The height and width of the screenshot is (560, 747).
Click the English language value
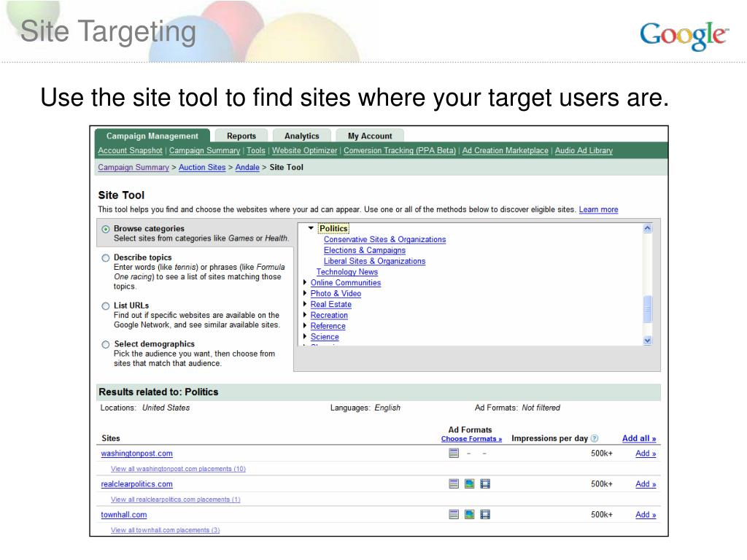[x=387, y=408]
